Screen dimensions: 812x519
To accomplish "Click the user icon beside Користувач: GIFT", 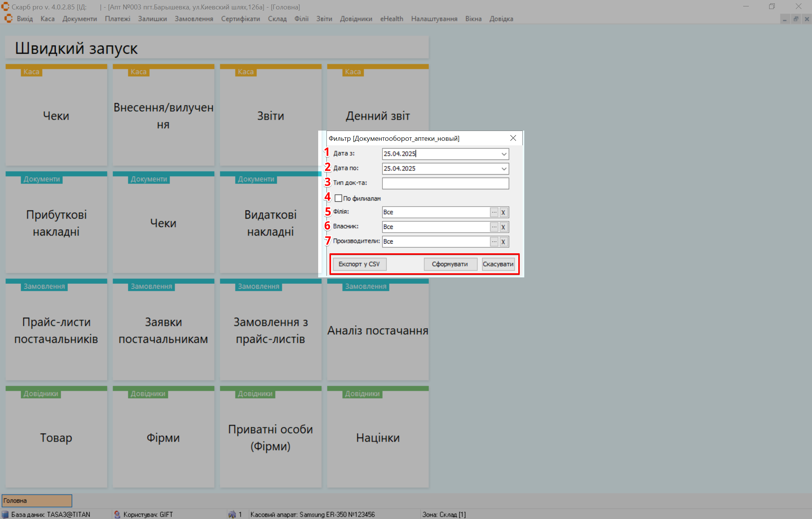I will 117,514.
